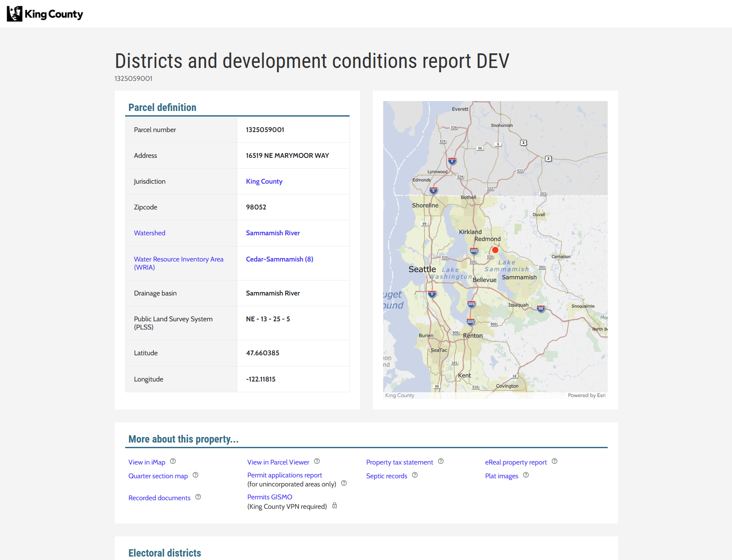Screen dimensions: 732x560
Task: Open help for Septic records
Action: [x=415, y=475]
